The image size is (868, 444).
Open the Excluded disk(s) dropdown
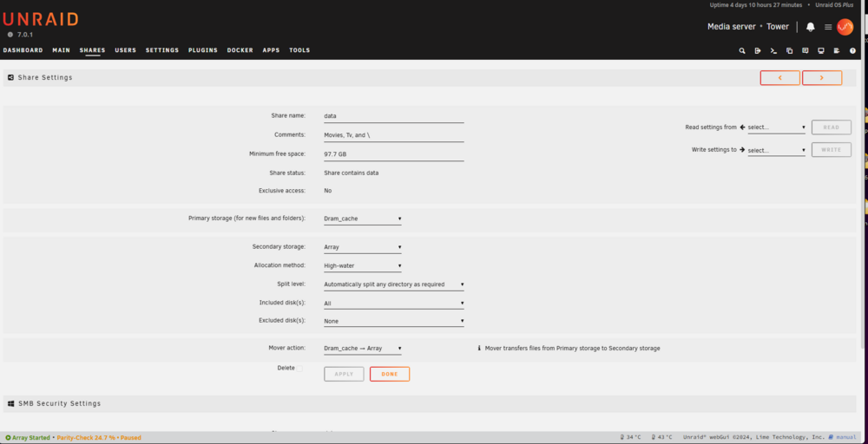tap(393, 321)
